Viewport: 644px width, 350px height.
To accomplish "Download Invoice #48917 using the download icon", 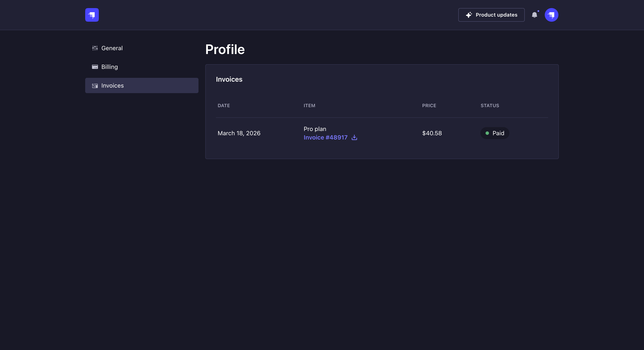I will (x=354, y=138).
